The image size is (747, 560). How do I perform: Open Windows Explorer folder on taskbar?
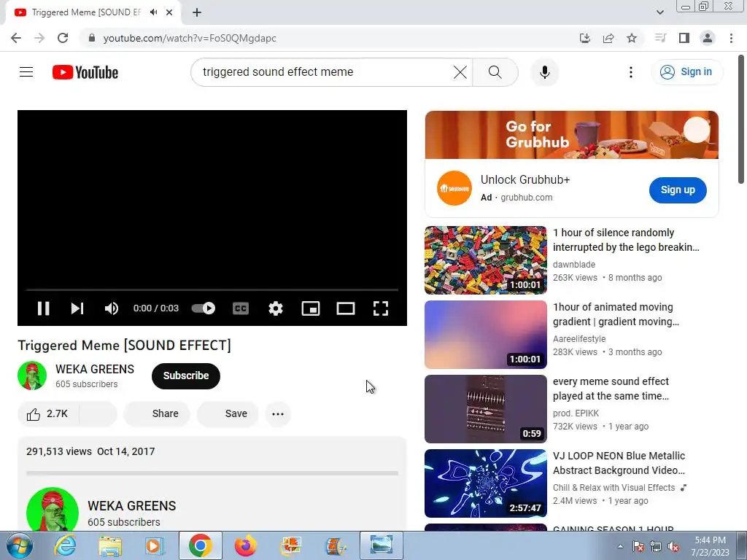[x=110, y=545]
